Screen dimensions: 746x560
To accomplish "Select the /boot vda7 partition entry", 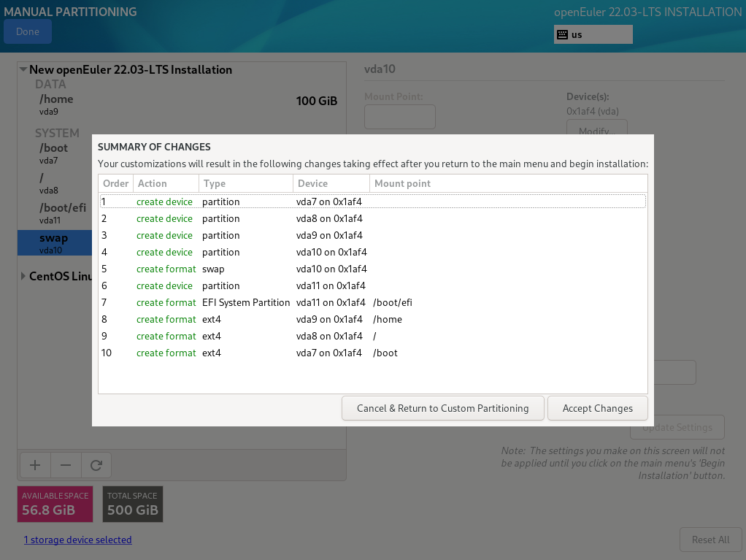I will (54, 153).
